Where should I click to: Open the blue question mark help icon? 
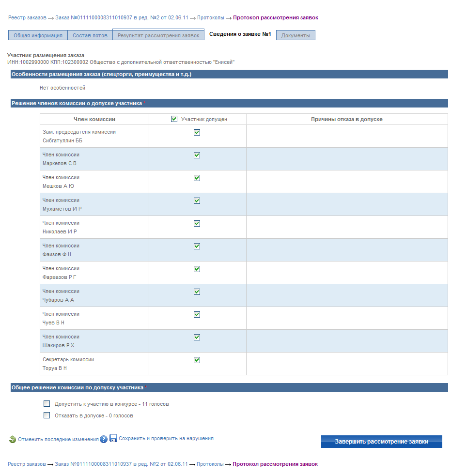click(x=104, y=439)
